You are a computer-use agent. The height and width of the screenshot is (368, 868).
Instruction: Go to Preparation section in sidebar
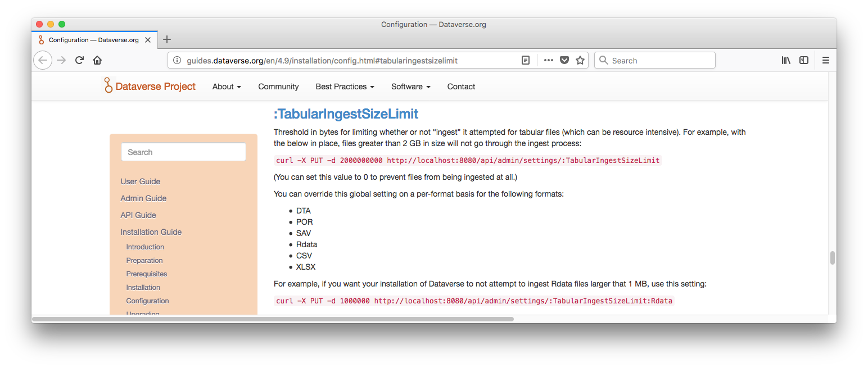(144, 261)
